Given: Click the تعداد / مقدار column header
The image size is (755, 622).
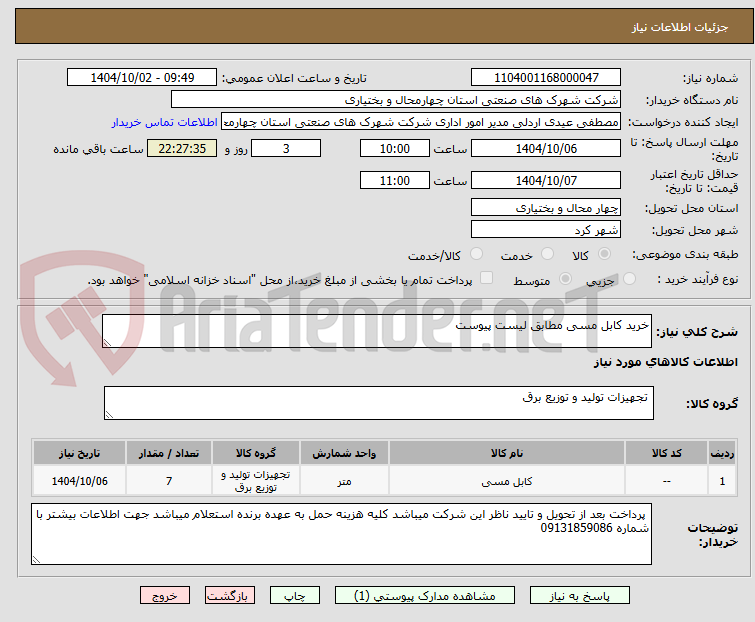Looking at the screenshot, I should pyautogui.click(x=169, y=453).
